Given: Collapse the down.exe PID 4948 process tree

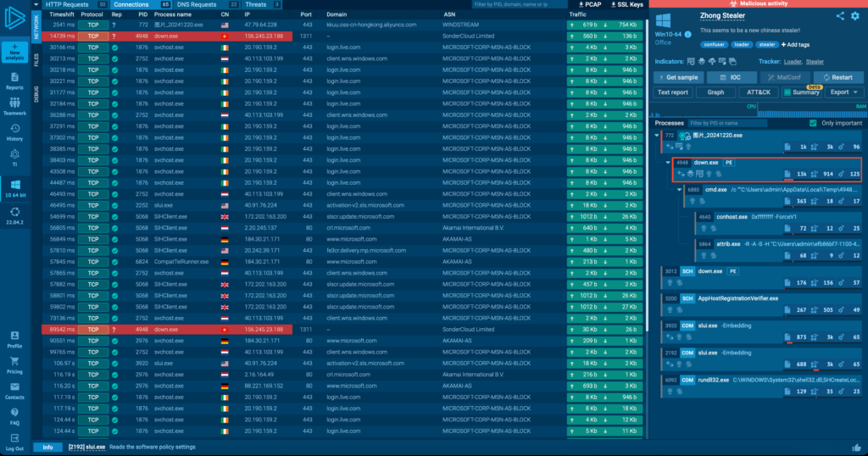Looking at the screenshot, I should [668, 162].
